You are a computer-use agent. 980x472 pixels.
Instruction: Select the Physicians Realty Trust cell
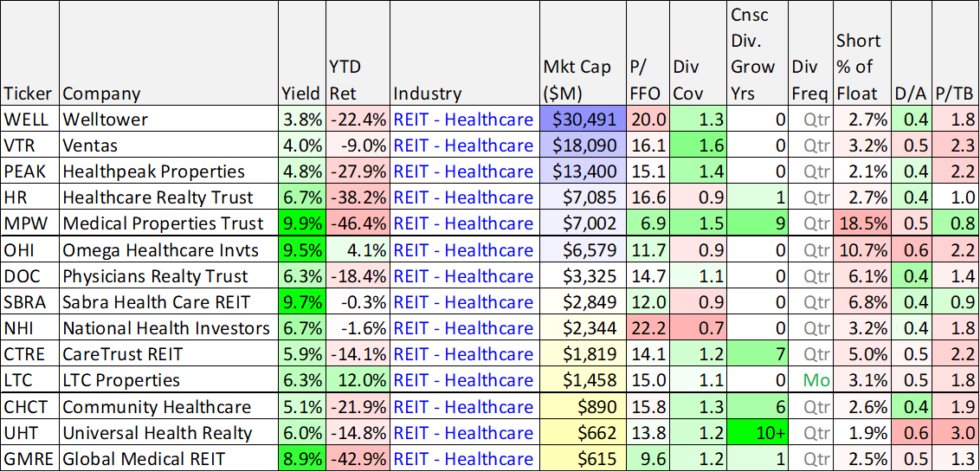pyautogui.click(x=169, y=275)
